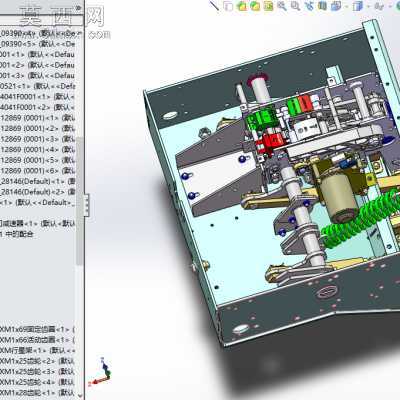Click the rectangular view box icon in toolbar
The image size is (400, 400).
click(x=229, y=6)
